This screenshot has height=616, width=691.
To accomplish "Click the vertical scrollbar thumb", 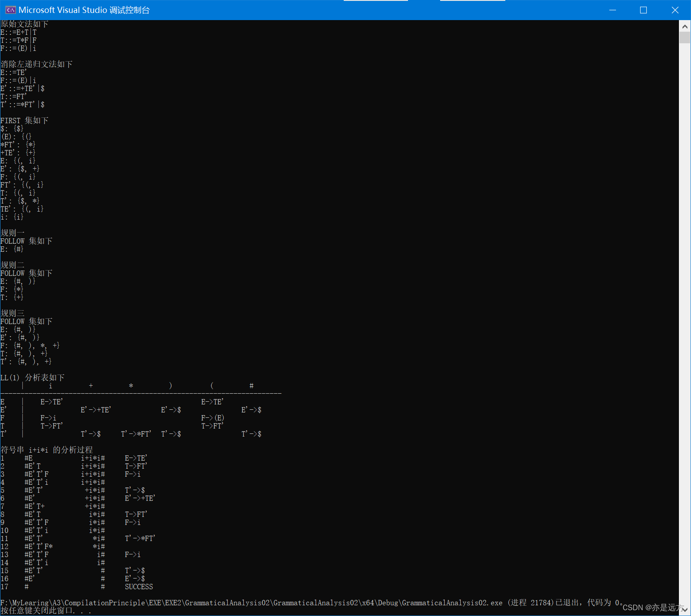I will click(x=685, y=37).
